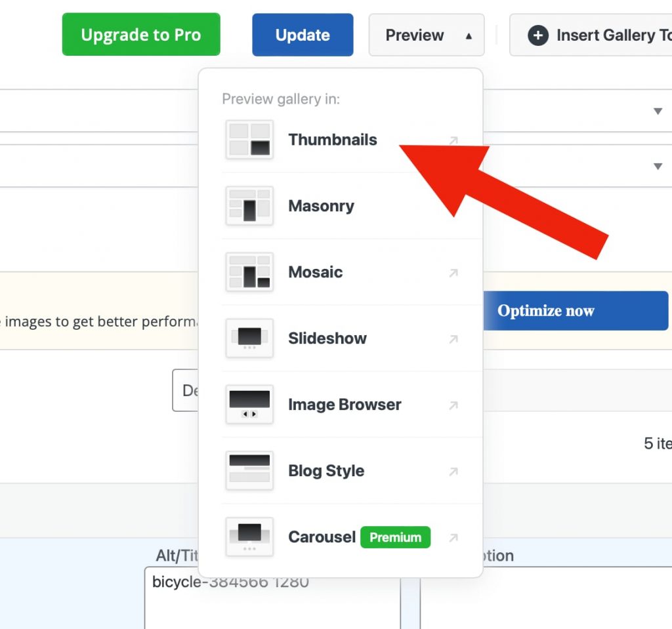
Task: Click the Upgrade to Pro button
Action: [141, 35]
